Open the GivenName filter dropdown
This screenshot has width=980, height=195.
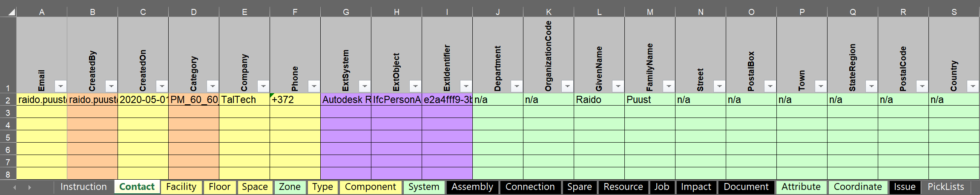click(x=618, y=86)
